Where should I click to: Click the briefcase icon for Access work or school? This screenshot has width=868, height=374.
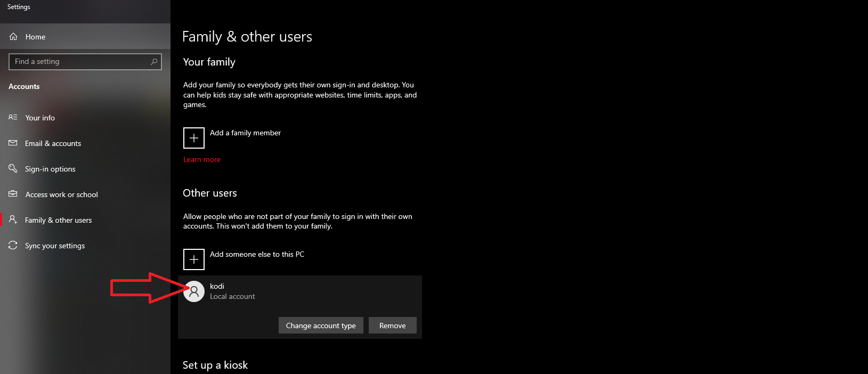[x=13, y=194]
